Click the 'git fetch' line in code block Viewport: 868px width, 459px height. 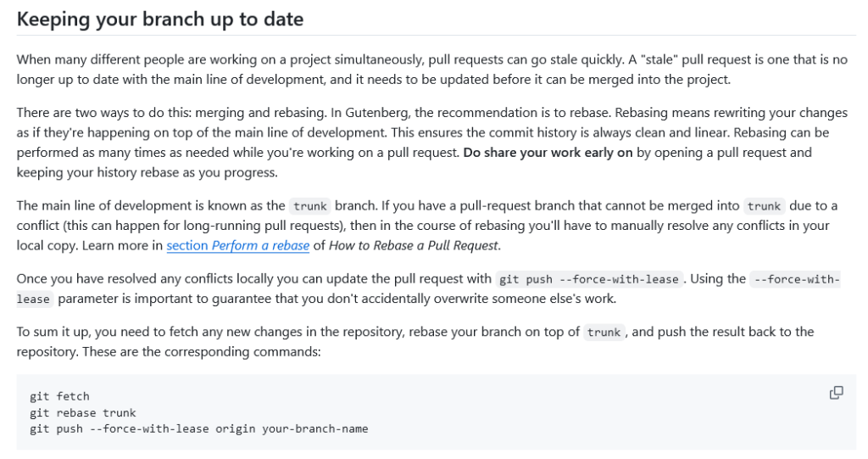pos(59,396)
